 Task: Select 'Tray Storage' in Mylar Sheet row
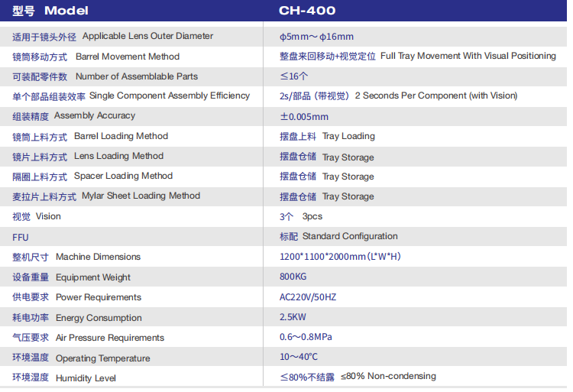click(x=348, y=196)
